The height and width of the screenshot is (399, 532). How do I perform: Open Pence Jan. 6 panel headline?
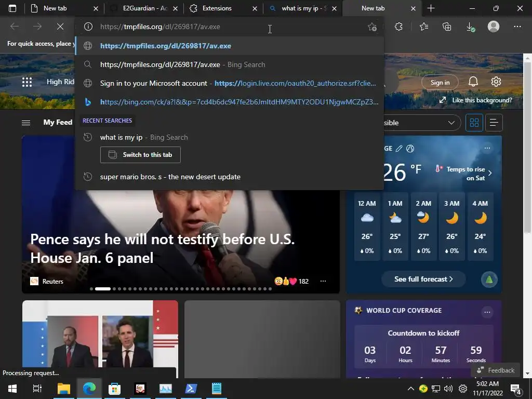click(x=162, y=249)
